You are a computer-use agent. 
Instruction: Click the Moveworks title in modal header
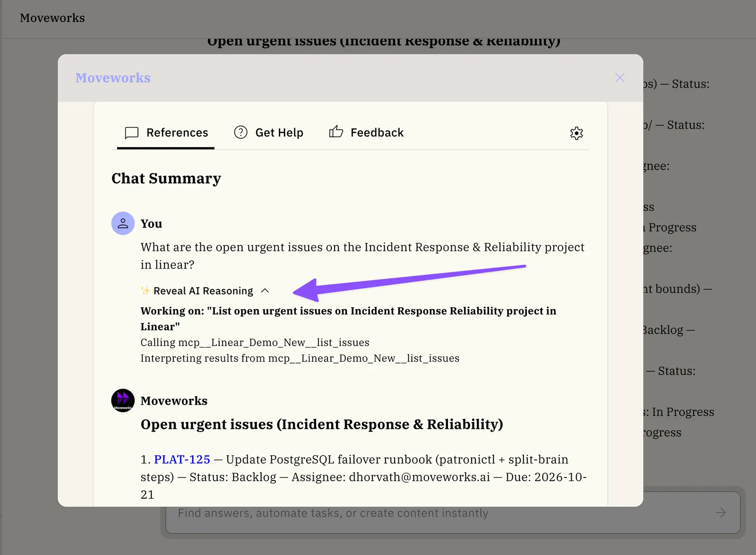coord(113,78)
